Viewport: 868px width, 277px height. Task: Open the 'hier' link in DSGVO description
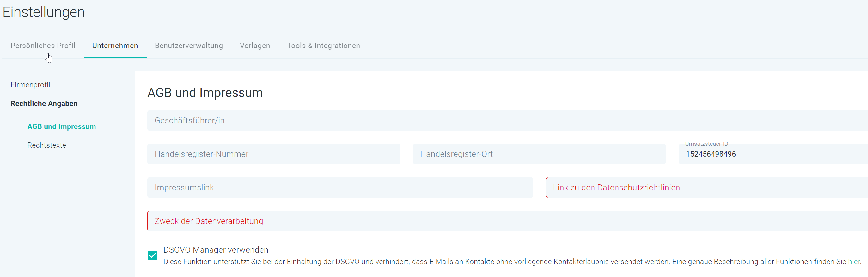(853, 262)
